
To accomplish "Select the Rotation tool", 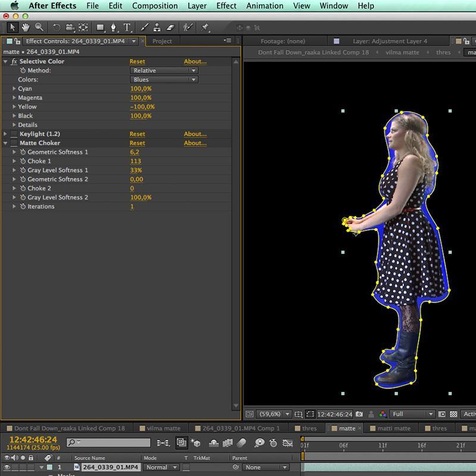I will click(x=57, y=27).
